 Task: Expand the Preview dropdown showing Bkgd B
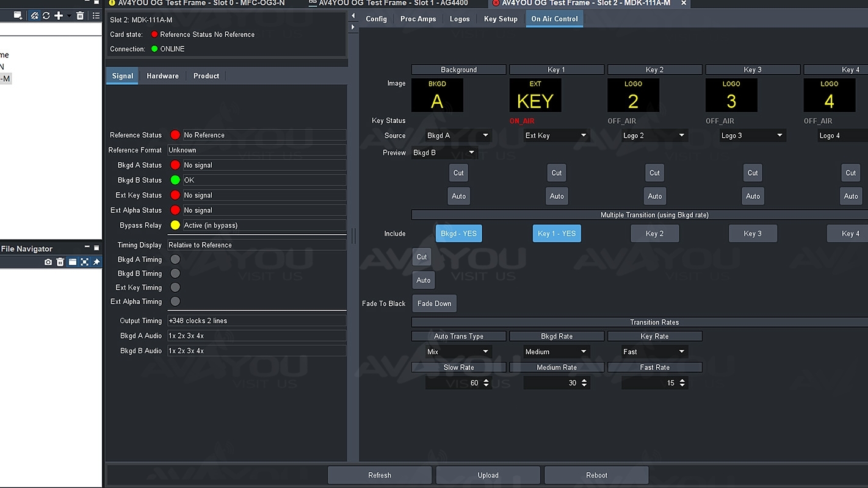click(444, 152)
